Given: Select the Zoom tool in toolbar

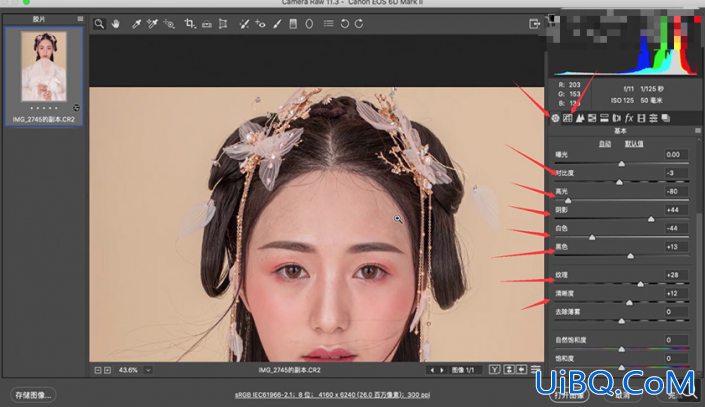Looking at the screenshot, I should click(x=99, y=24).
